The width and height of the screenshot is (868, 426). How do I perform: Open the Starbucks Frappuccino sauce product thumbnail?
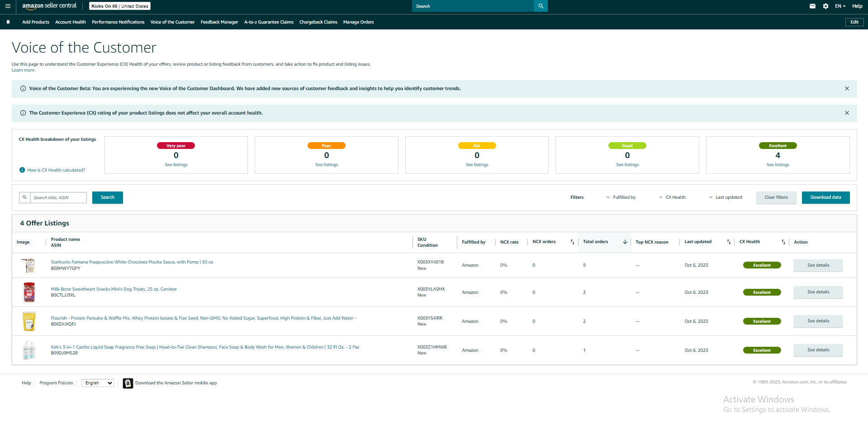[x=29, y=265]
